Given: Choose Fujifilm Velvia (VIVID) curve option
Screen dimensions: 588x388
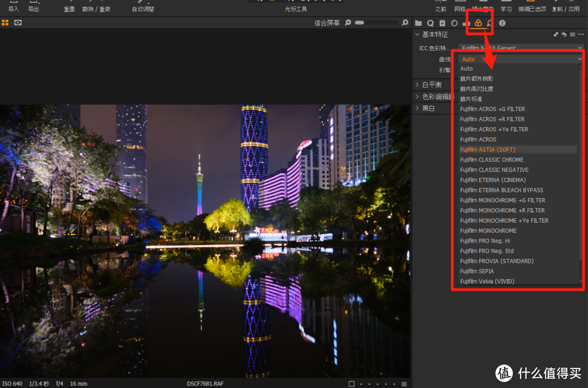Looking at the screenshot, I should (487, 281).
